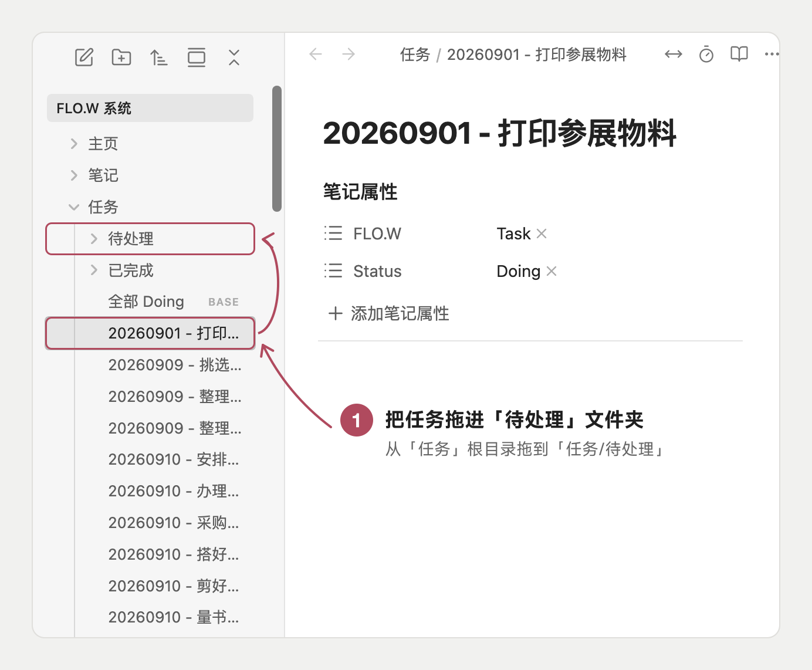Add a new note property
Viewport: 812px width, 670px height.
pos(389,313)
